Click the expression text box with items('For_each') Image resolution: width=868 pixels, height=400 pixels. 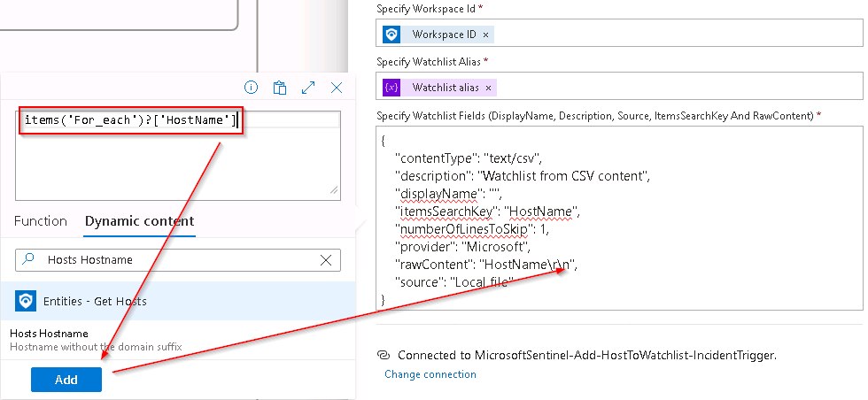[x=178, y=156]
